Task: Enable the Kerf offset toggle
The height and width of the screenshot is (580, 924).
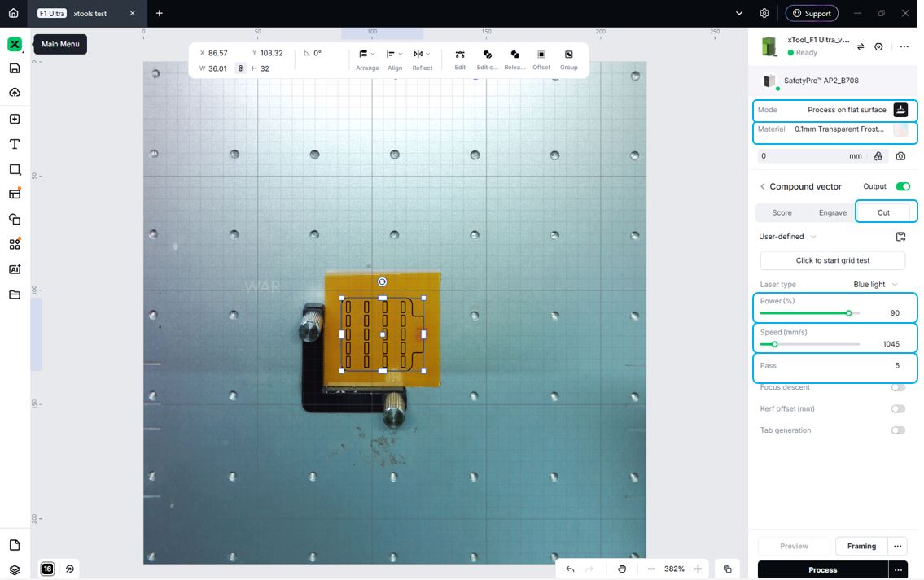Action: coord(898,408)
